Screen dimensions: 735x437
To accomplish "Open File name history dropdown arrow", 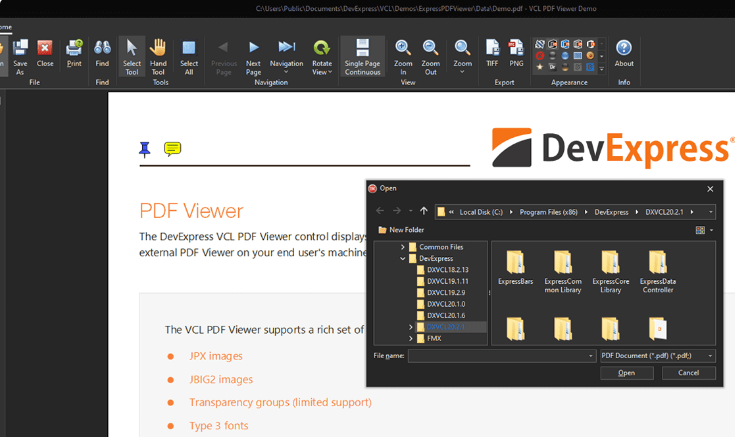I will click(591, 356).
